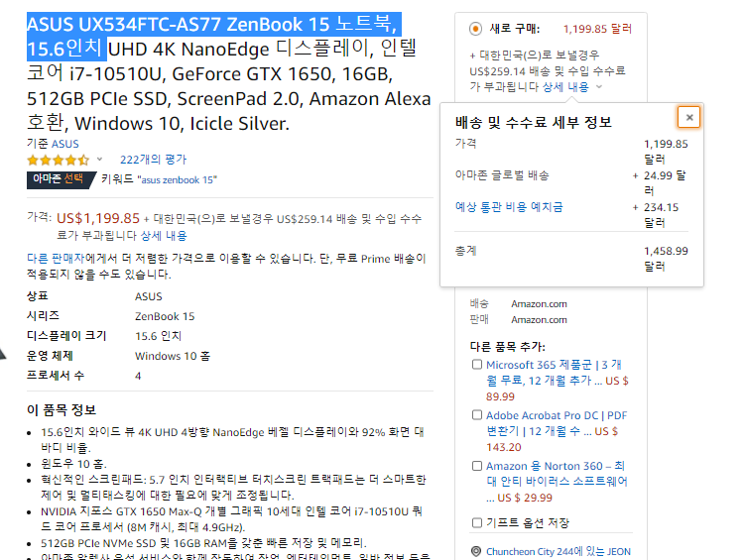Click the 15.6 인치 display size value

pyautogui.click(x=158, y=336)
